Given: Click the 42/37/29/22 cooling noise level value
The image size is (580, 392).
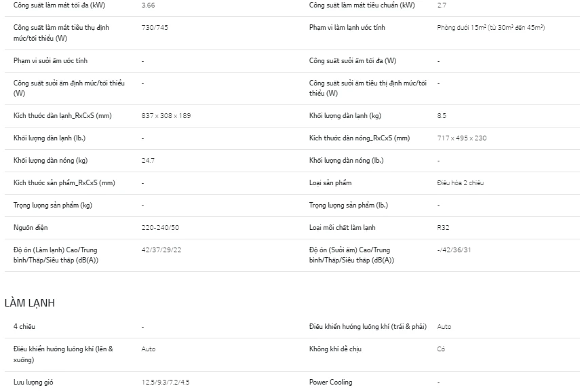Looking at the screenshot, I should (161, 250).
